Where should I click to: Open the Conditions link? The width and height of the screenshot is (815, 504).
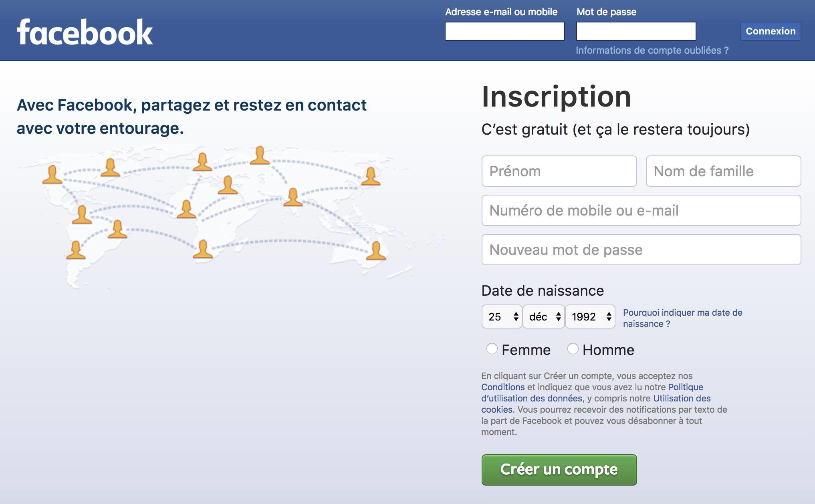click(503, 387)
